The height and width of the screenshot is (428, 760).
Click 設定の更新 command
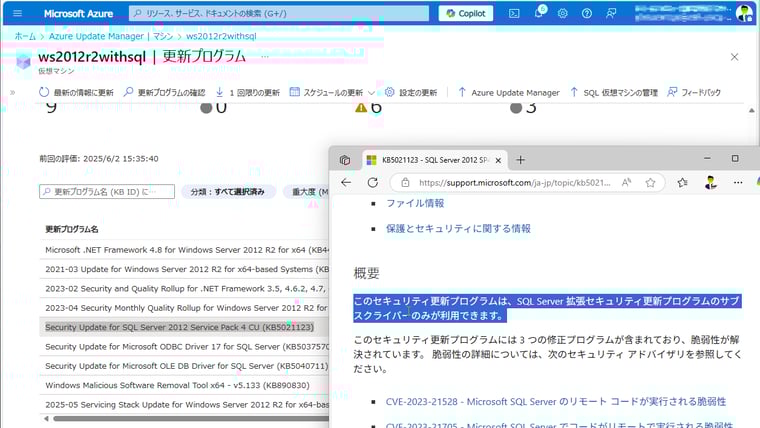pos(411,92)
